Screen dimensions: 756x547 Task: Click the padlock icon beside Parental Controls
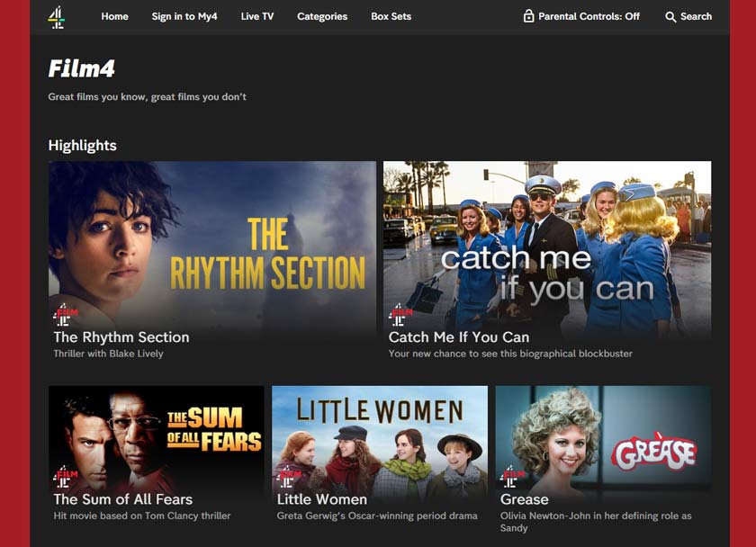click(x=528, y=16)
